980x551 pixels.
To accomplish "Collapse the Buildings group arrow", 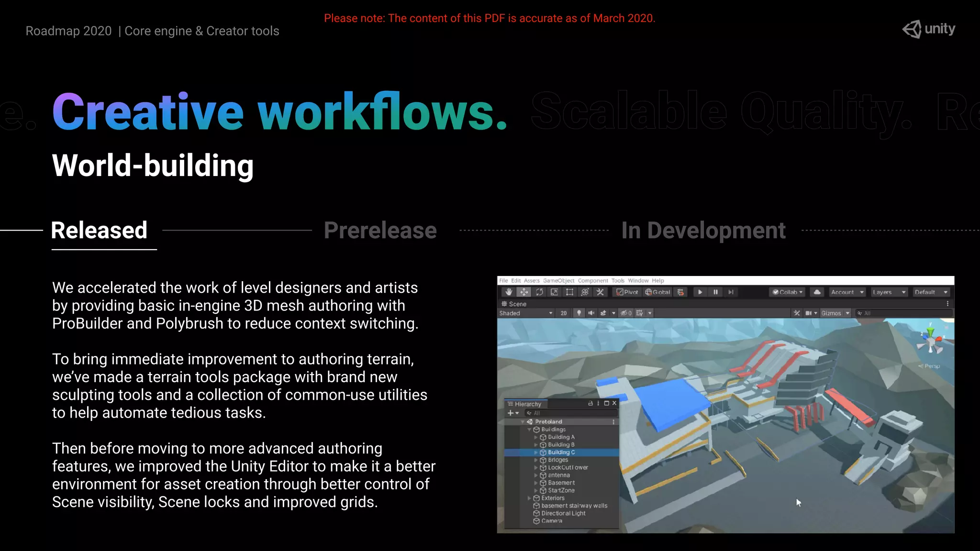I will coord(529,430).
